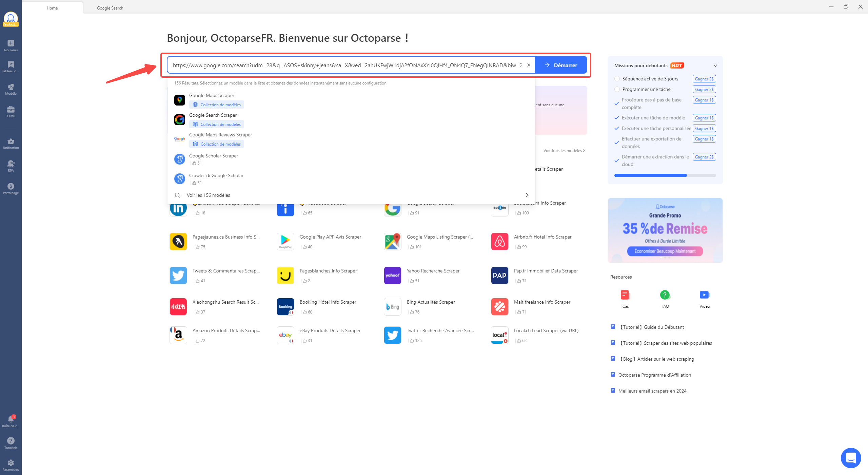
Task: Click the Google Search Scraper icon
Action: click(x=180, y=120)
